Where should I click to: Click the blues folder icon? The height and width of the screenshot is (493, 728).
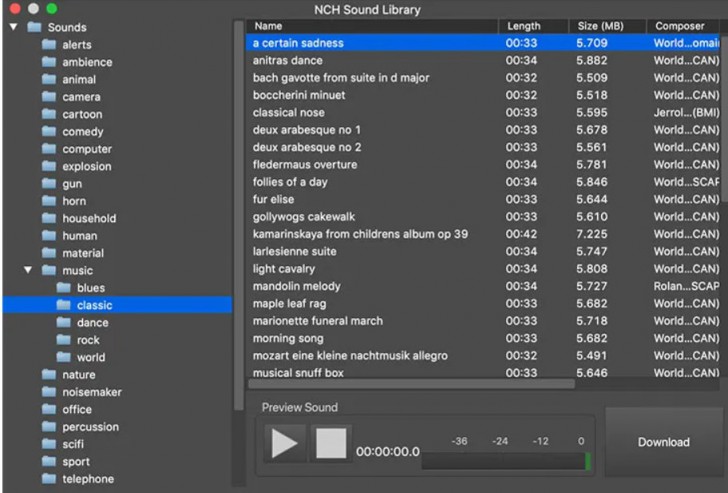(x=64, y=287)
